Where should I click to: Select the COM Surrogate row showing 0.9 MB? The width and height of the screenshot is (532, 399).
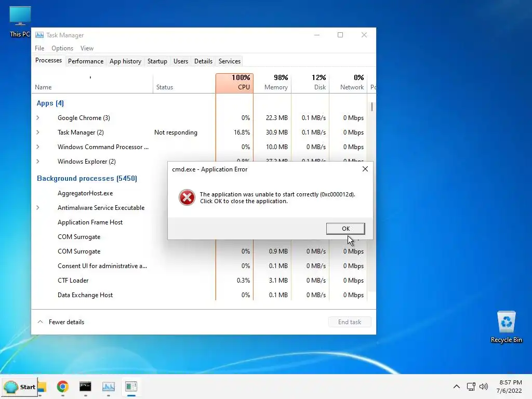click(200, 251)
